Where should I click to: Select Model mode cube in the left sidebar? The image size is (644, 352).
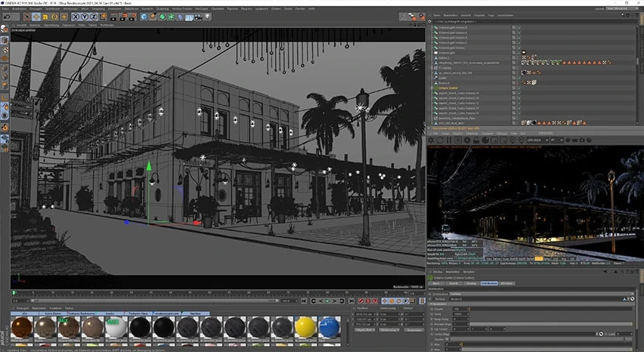5,40
